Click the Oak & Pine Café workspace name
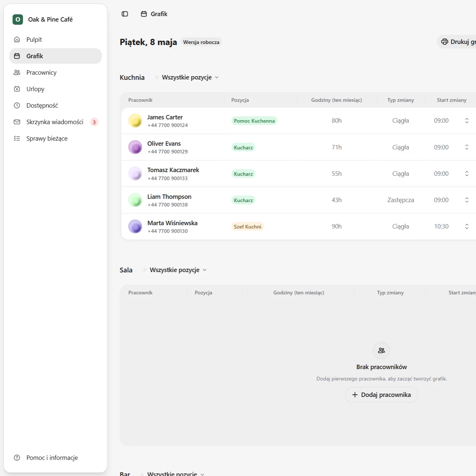The height and width of the screenshot is (476, 476). (51, 19)
